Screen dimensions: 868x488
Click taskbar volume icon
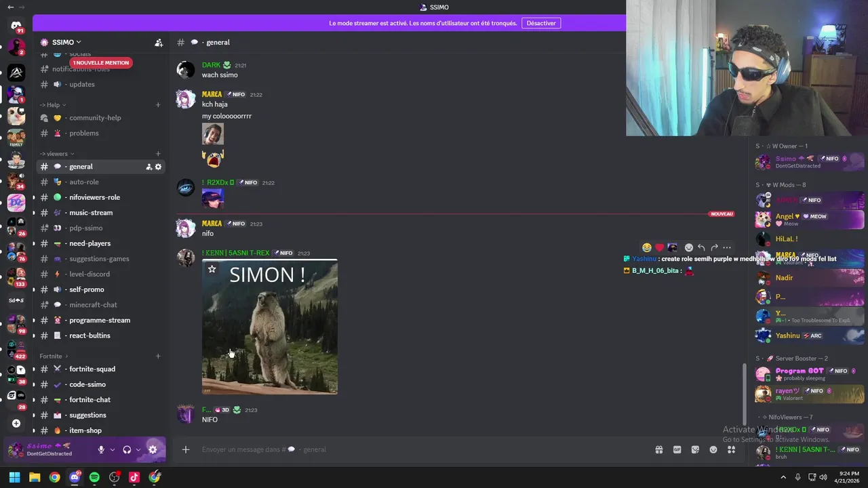823,477
